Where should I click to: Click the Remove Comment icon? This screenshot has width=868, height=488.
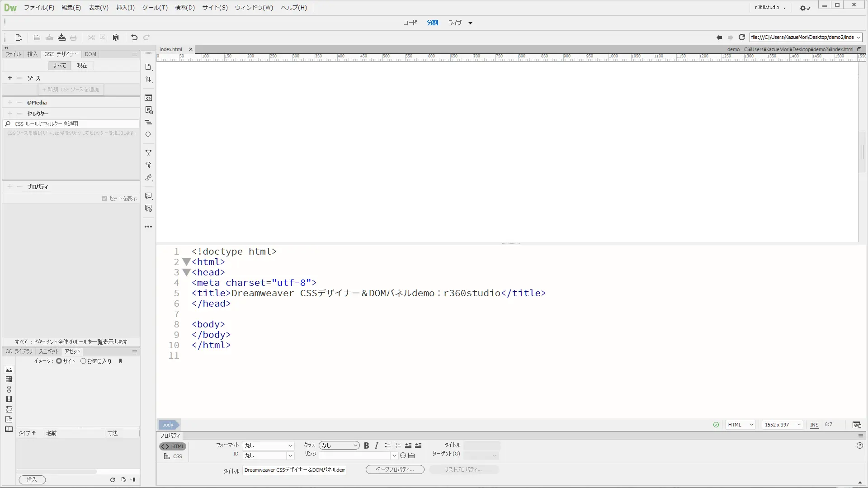click(x=148, y=208)
